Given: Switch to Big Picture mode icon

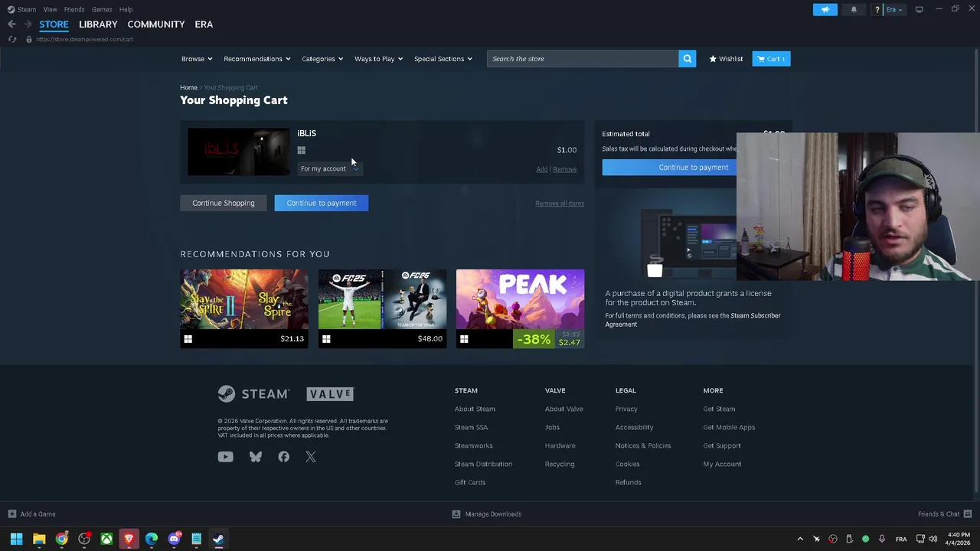Looking at the screenshot, I should point(919,9).
